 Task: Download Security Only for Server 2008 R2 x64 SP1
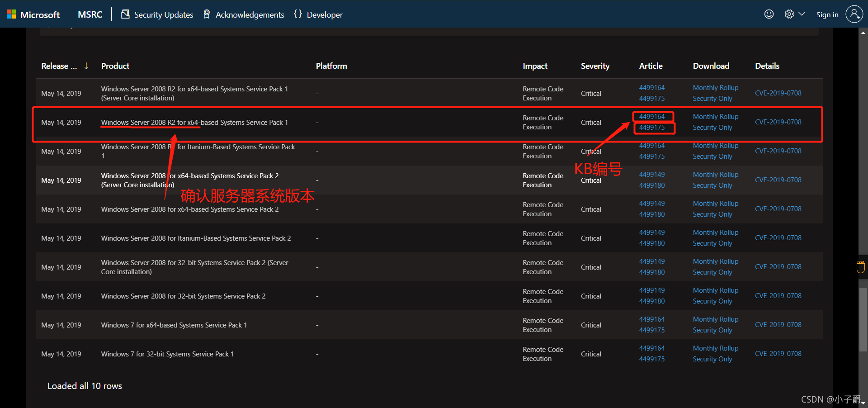click(x=712, y=128)
